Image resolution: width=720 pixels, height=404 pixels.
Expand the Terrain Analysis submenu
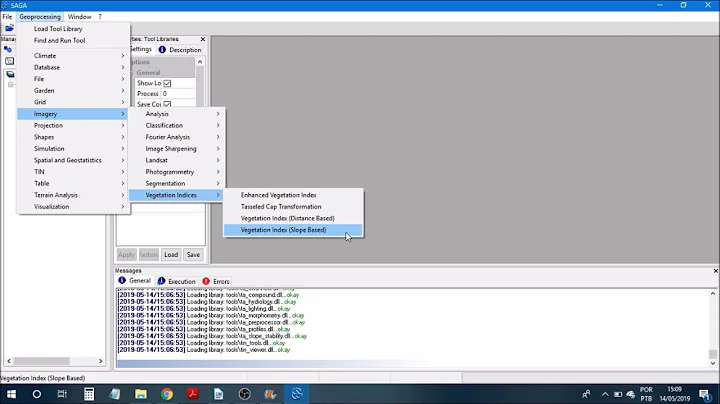tap(73, 195)
